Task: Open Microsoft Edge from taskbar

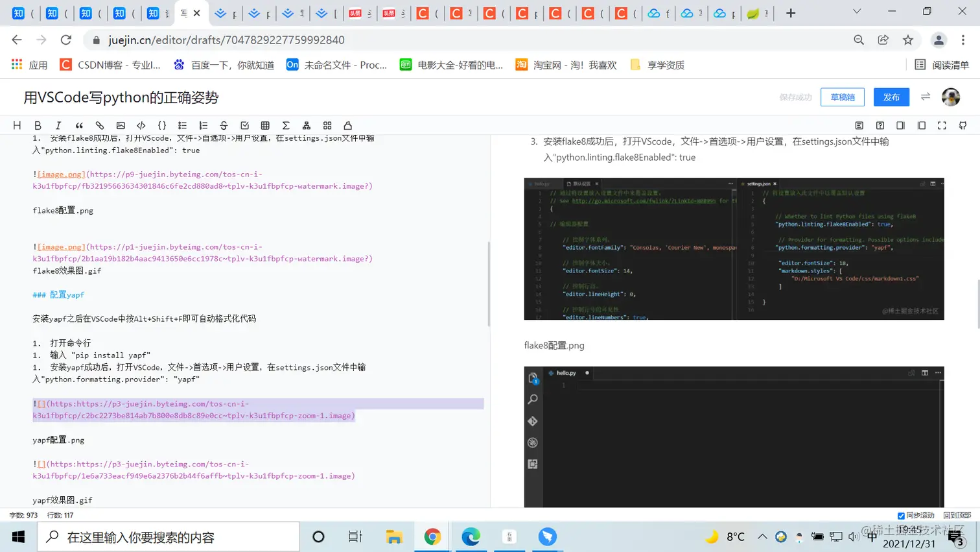Action: pos(471,537)
